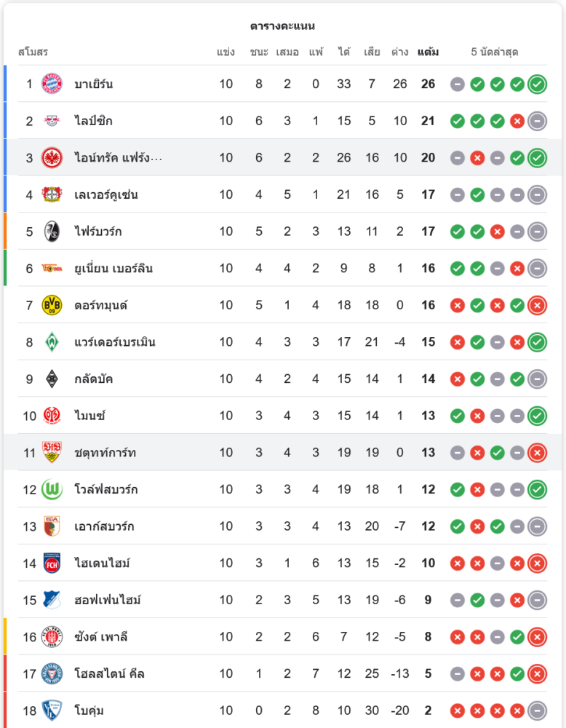Click Bayern's latest match win indicator
The height and width of the screenshot is (728, 566).
coord(537,84)
